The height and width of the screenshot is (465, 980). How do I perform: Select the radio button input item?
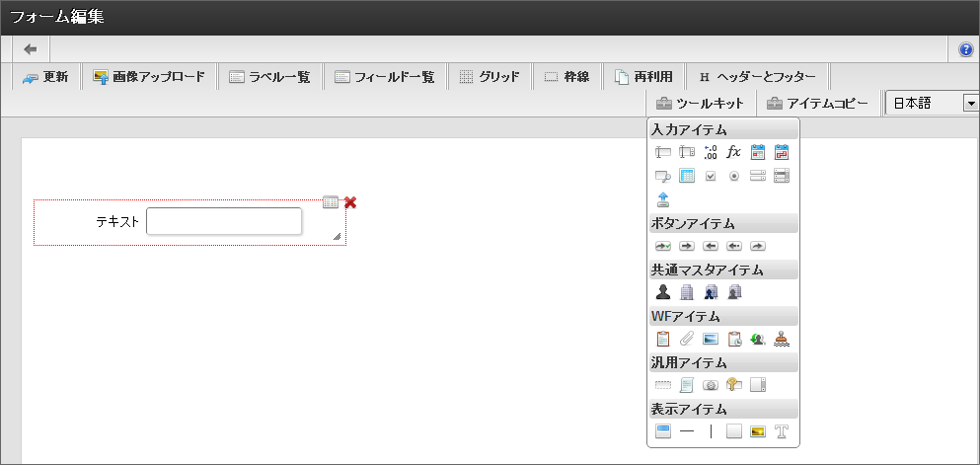click(x=734, y=176)
